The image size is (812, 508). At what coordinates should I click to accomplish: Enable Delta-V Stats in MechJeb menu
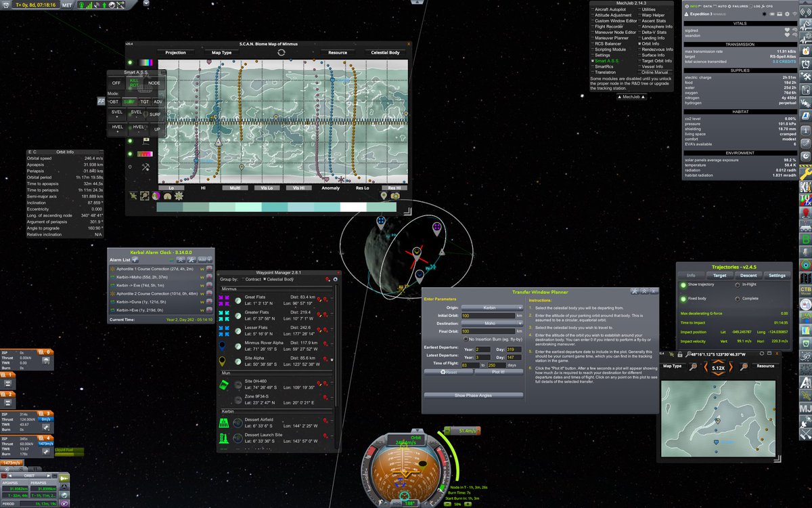[654, 32]
